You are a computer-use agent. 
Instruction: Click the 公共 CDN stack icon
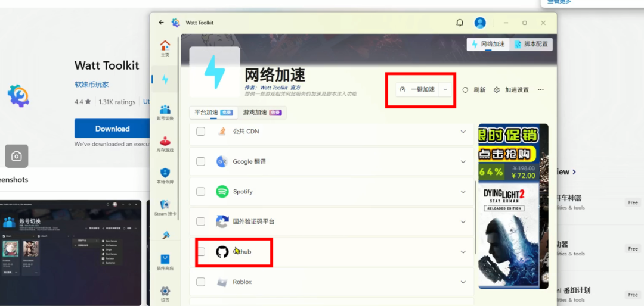222,131
